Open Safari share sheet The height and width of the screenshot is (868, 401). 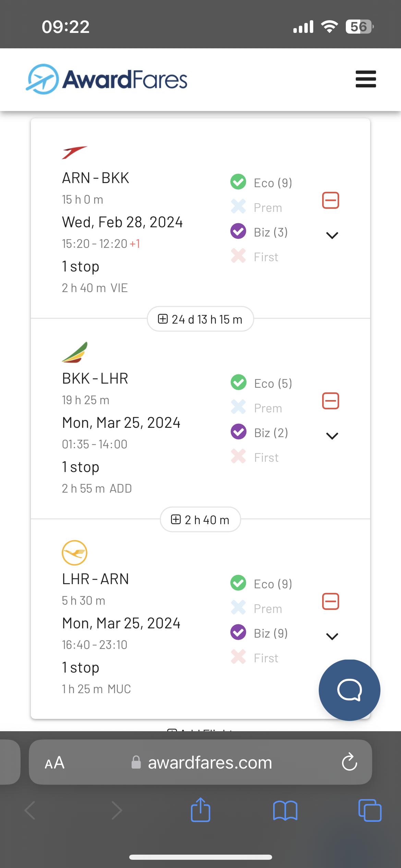pyautogui.click(x=200, y=810)
